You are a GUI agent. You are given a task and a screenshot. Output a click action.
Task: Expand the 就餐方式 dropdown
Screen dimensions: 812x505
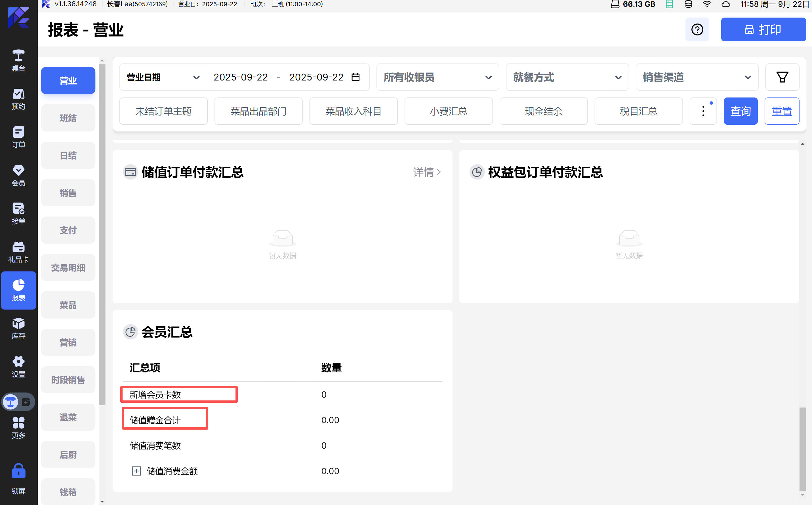[567, 77]
